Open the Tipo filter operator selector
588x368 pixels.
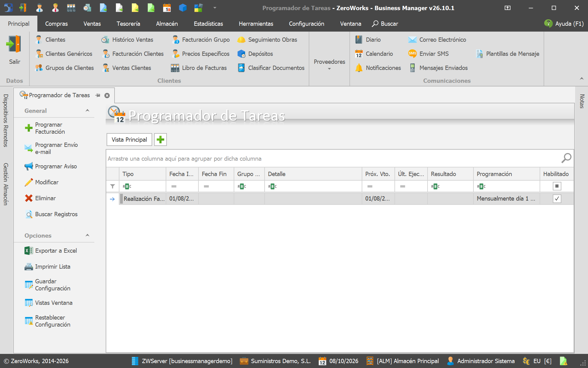127,186
